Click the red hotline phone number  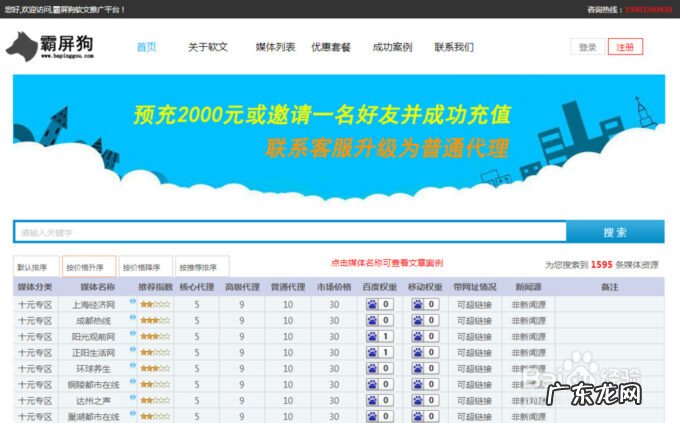pos(649,9)
